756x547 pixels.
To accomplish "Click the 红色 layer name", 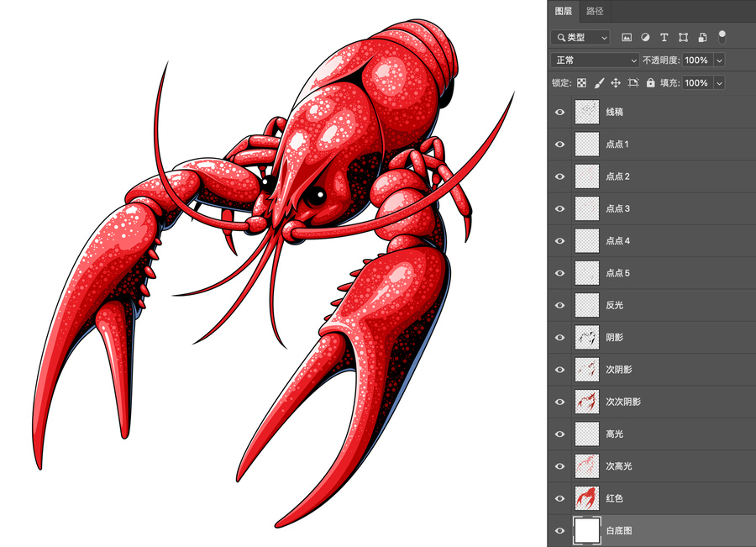I will click(615, 498).
